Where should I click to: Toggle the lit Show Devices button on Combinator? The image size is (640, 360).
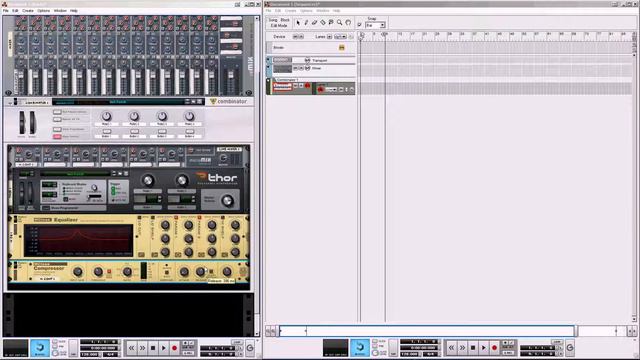click(57, 137)
